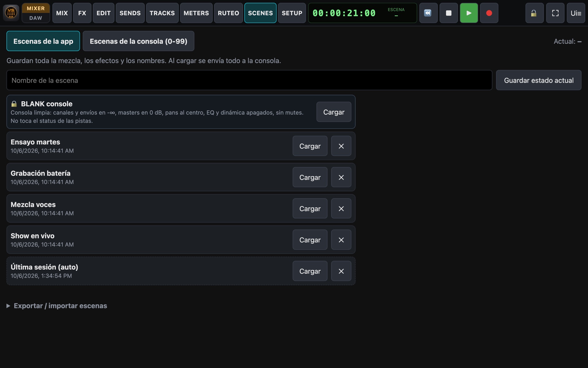Image resolution: width=588 pixels, height=368 pixels.
Task: Open the SENDS tab
Action: [130, 13]
